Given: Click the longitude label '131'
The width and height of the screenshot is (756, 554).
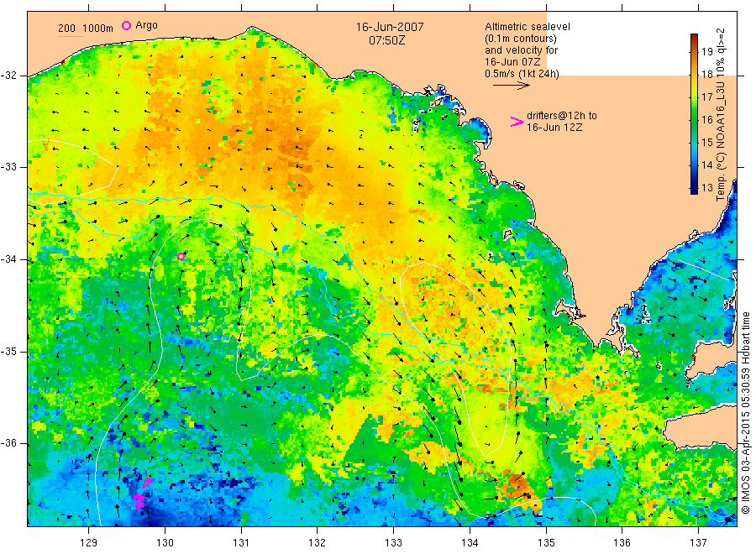Looking at the screenshot, I should [241, 543].
